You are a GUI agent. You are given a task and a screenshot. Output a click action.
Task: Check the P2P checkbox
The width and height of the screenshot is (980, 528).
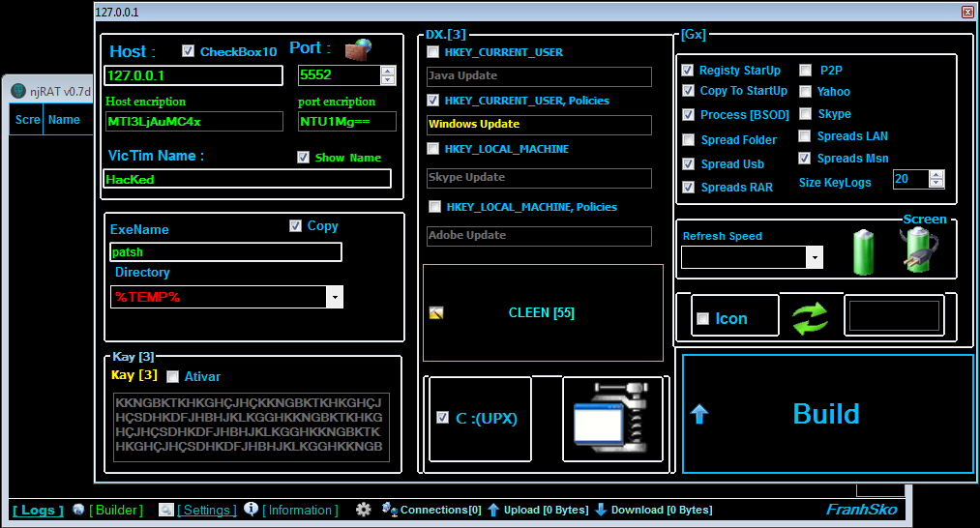pos(806,70)
